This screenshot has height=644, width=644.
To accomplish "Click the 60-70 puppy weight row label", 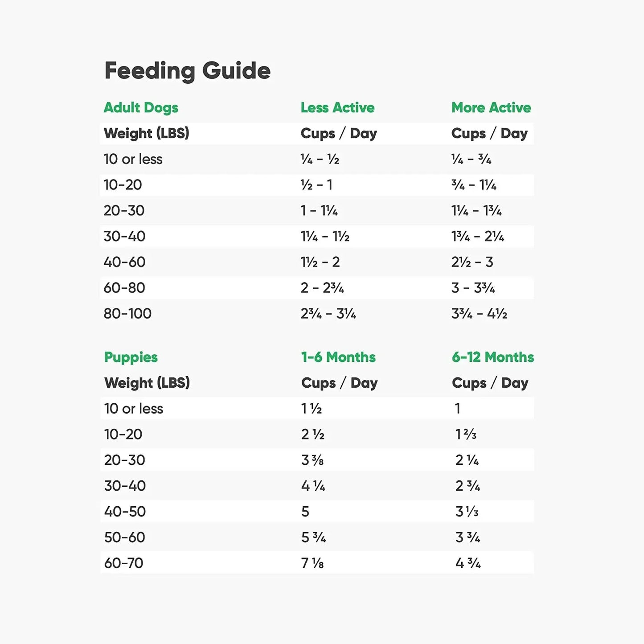I will 123,563.
